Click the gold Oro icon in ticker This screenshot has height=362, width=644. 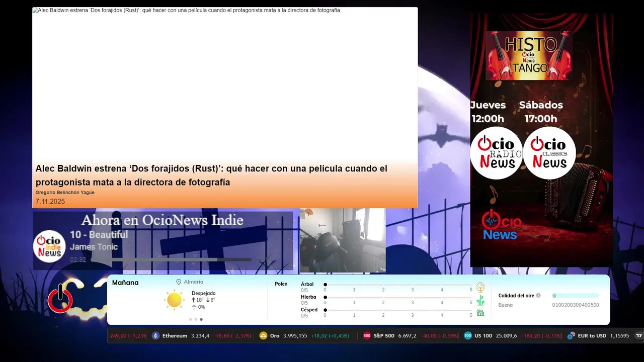pos(263,336)
